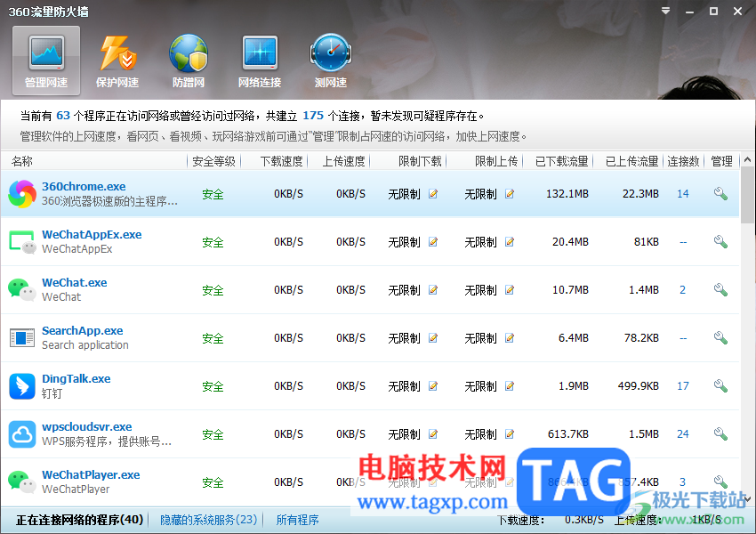Image resolution: width=756 pixels, height=534 pixels.
Task: Open DingTalk.exe connection count 17
Action: click(683, 386)
